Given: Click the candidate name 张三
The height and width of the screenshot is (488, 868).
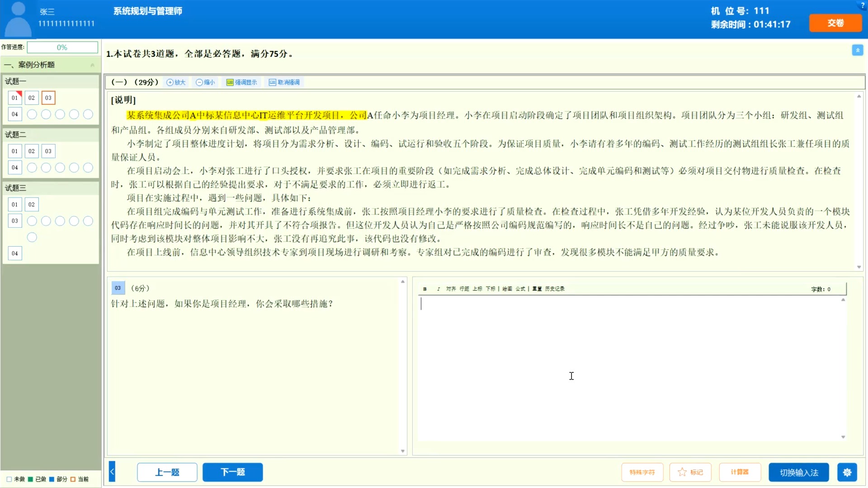Looking at the screenshot, I should click(x=47, y=12).
